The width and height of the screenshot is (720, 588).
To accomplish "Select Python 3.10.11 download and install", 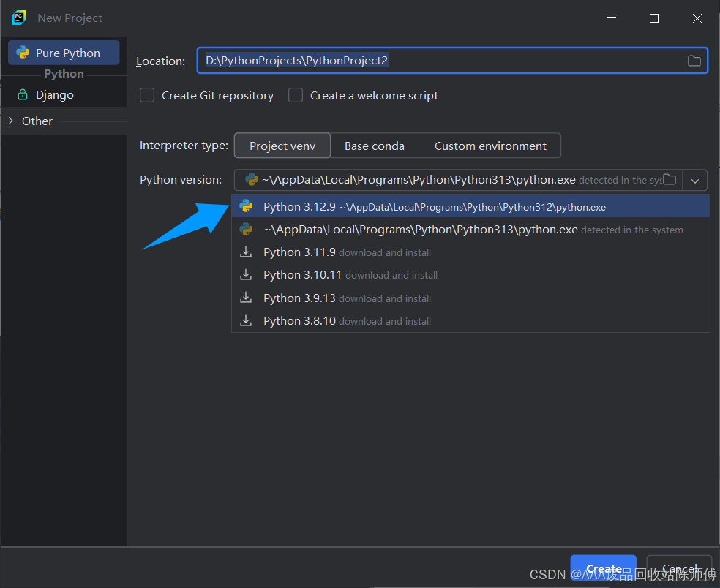I will (470, 276).
